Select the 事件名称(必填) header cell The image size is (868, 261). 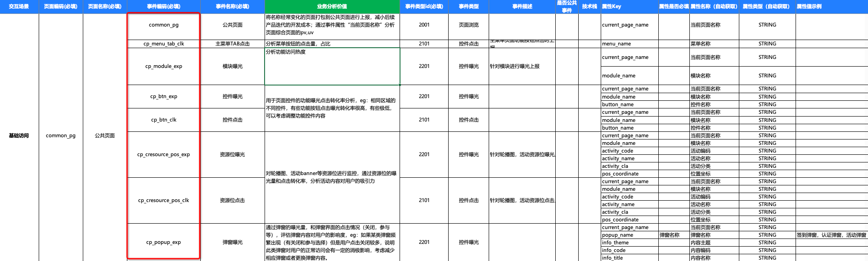(233, 6)
